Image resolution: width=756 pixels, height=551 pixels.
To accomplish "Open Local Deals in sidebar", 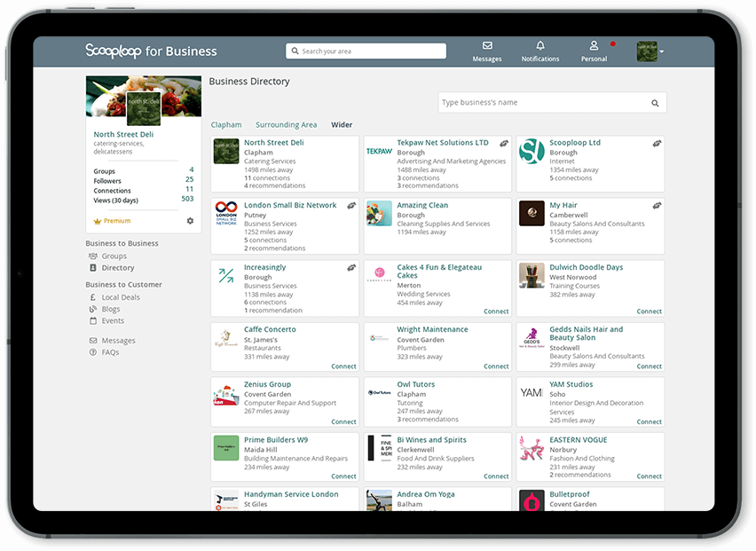I will click(121, 297).
